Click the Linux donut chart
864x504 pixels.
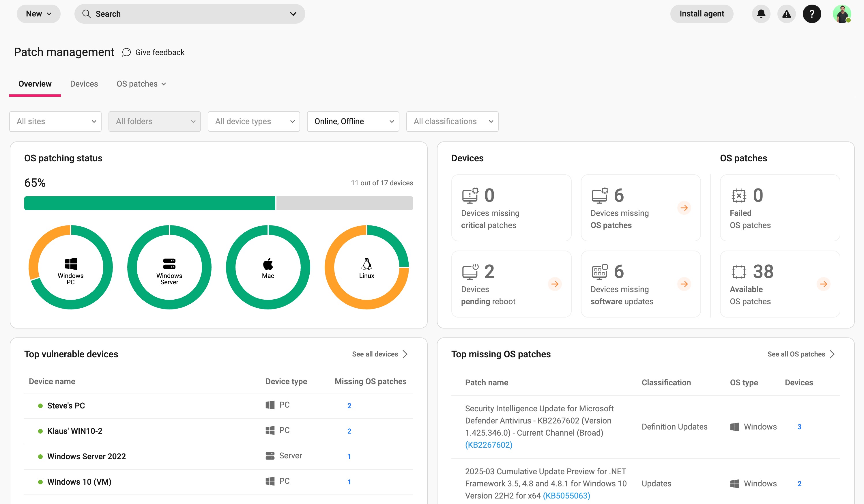click(366, 267)
